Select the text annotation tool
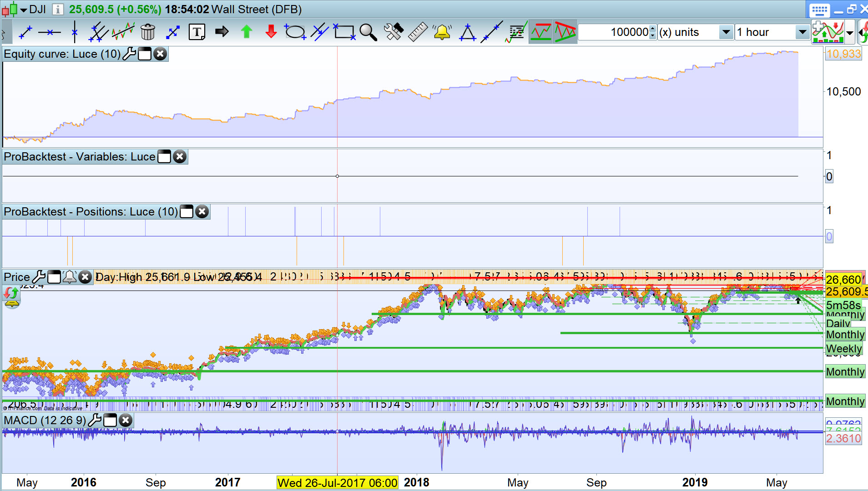Screen dimensions: 868x491 [197, 32]
